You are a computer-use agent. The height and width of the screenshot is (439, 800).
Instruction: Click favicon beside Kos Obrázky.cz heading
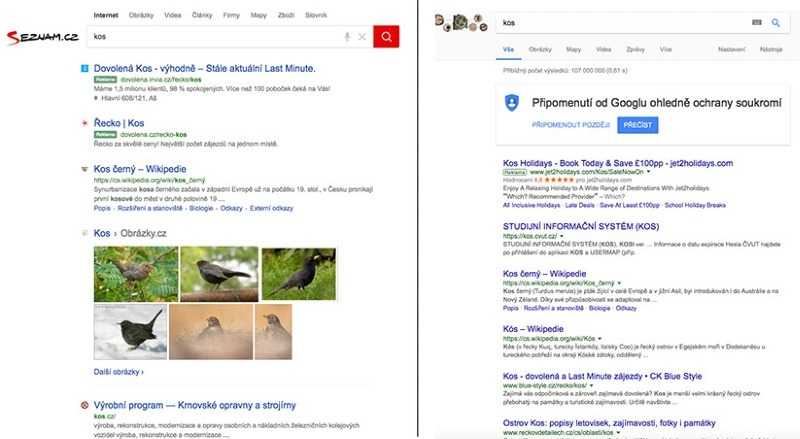click(85, 233)
